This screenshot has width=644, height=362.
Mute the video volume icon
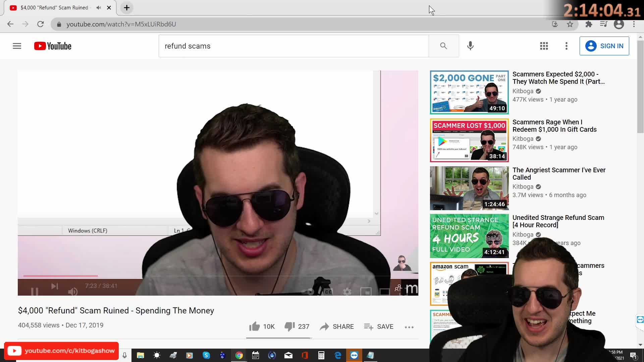pos(72,291)
